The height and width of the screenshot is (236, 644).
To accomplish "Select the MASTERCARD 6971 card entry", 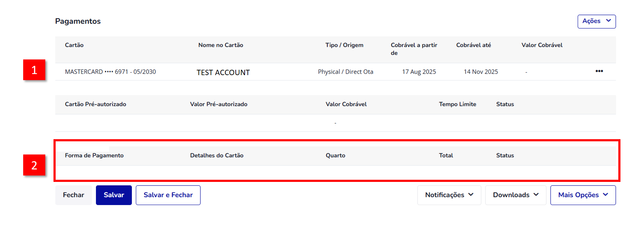I will pyautogui.click(x=110, y=72).
